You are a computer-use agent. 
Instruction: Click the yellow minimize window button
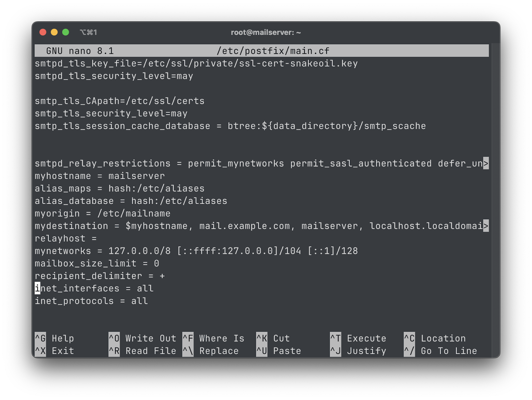click(x=54, y=32)
